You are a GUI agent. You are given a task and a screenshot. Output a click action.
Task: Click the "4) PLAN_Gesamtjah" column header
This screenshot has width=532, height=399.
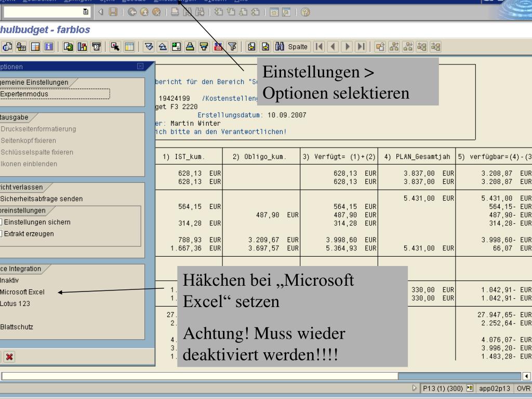tap(417, 157)
